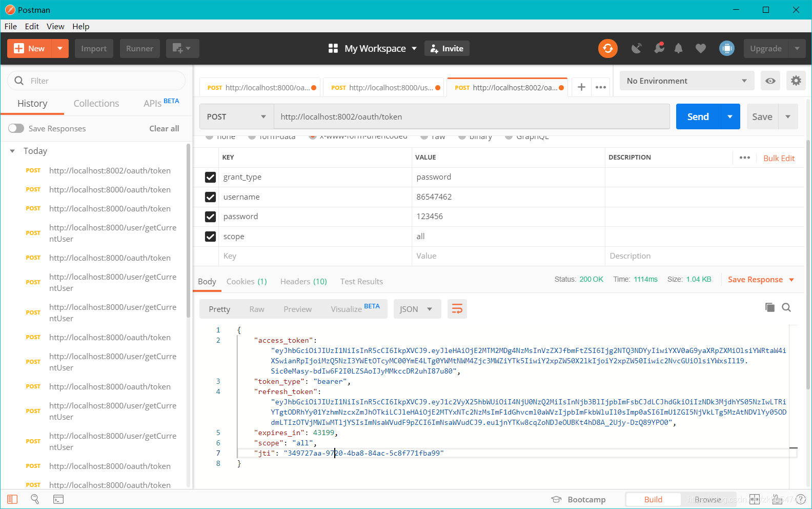Click the heart icon in header

point(700,48)
